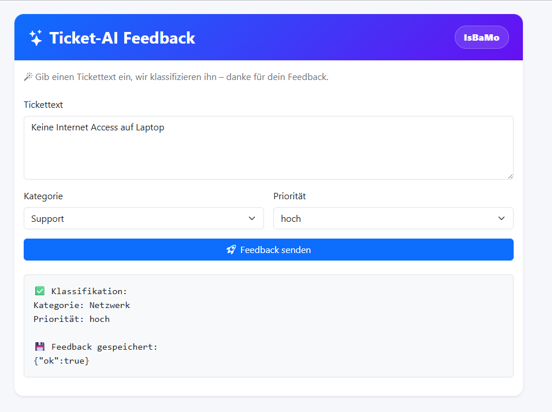Click the green checkmark next to Klassifikation
The height and width of the screenshot is (412, 552).
pos(40,291)
